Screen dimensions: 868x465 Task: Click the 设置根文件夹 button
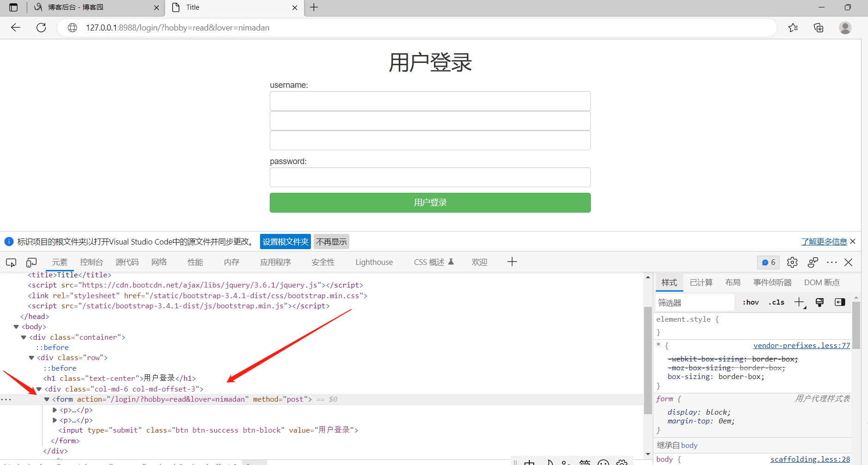pyautogui.click(x=285, y=242)
